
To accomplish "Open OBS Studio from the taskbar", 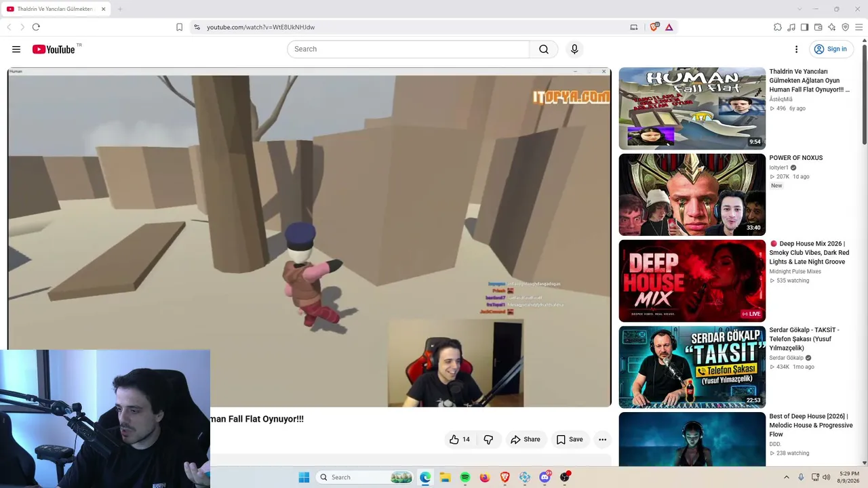I will point(565,477).
